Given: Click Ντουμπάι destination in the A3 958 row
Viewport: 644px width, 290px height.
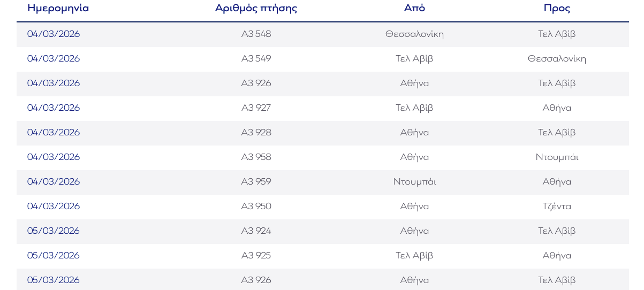Looking at the screenshot, I should (x=557, y=157).
